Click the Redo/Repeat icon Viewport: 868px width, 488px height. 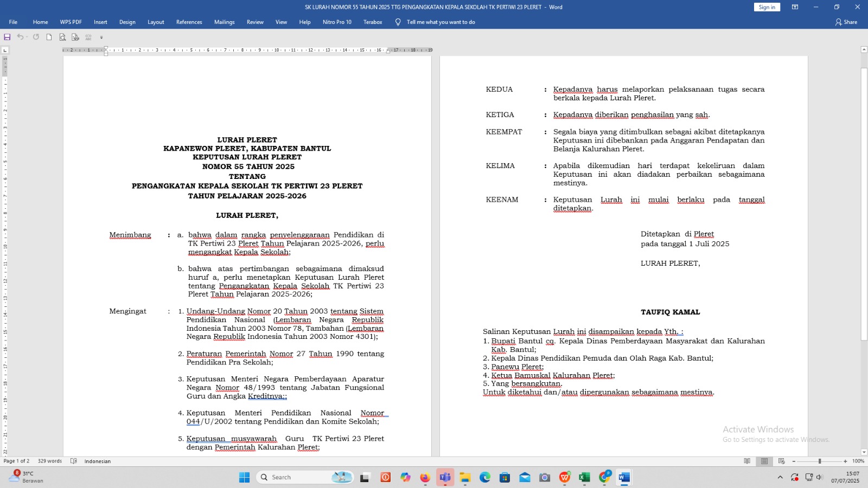[36, 37]
